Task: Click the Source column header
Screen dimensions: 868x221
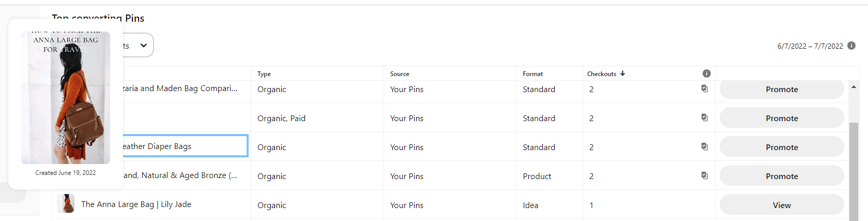Action: coord(399,74)
